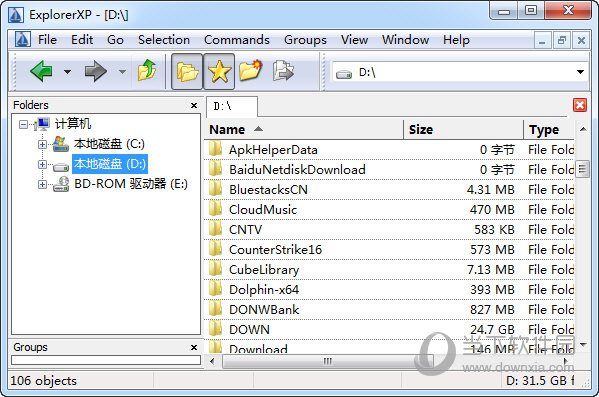Select 本地磁盘 (C:) in the tree
Screen dimensions: 599x397
(x=109, y=144)
